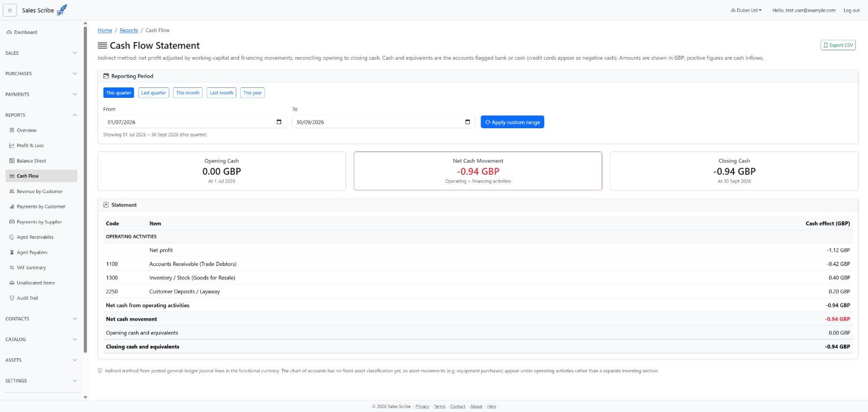The image size is (868, 412).
Task: Open the Privacy footer link
Action: pos(422,406)
